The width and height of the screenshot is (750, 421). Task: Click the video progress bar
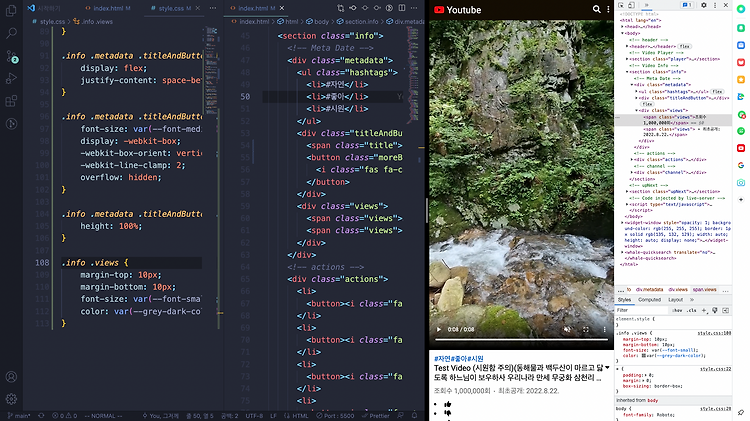[x=521, y=340]
